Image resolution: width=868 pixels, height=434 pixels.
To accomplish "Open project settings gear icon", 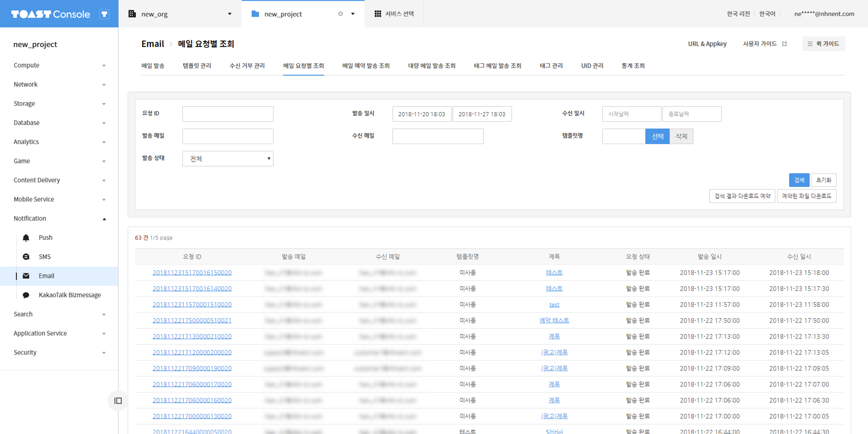I will [x=341, y=14].
